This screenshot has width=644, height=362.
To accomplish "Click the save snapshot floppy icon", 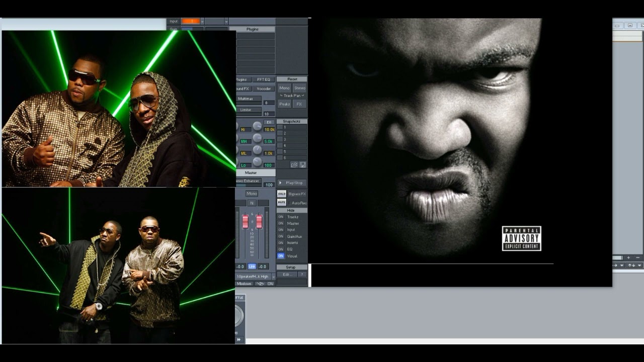I will tap(303, 164).
